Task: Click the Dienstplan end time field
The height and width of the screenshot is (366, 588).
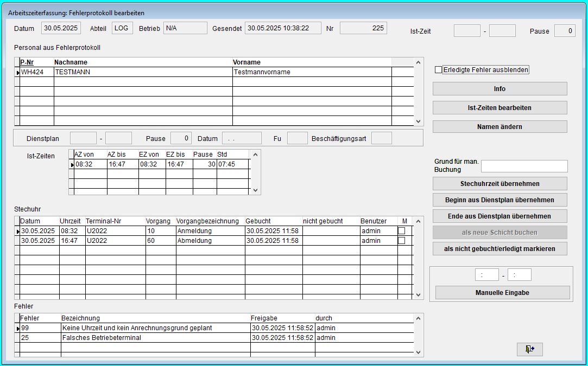Action: [118, 138]
